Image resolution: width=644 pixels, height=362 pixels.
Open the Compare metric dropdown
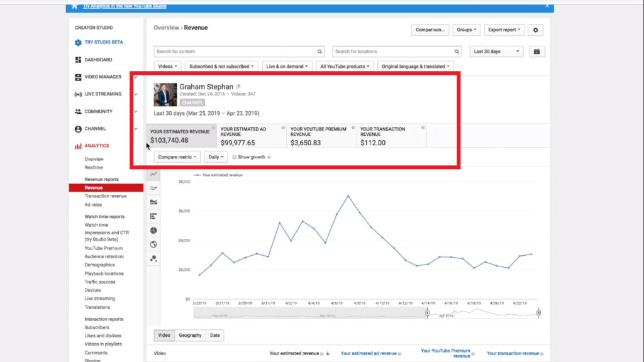point(177,156)
